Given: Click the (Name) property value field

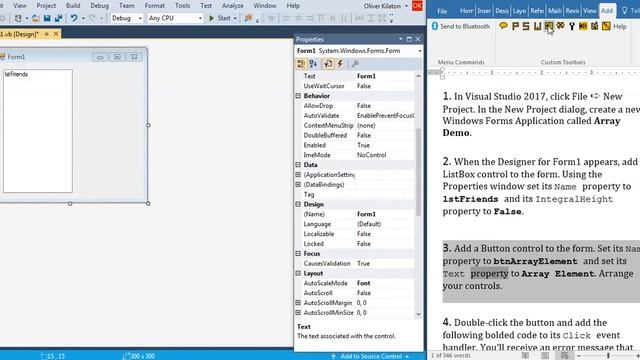Looking at the screenshot, I should (385, 214).
